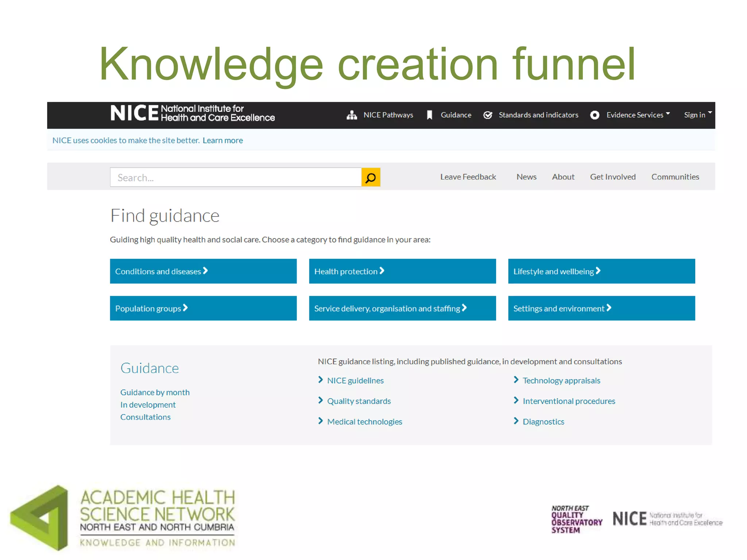Click chevron beside Technology appraisals
This screenshot has height=560, width=747.
[x=516, y=380]
